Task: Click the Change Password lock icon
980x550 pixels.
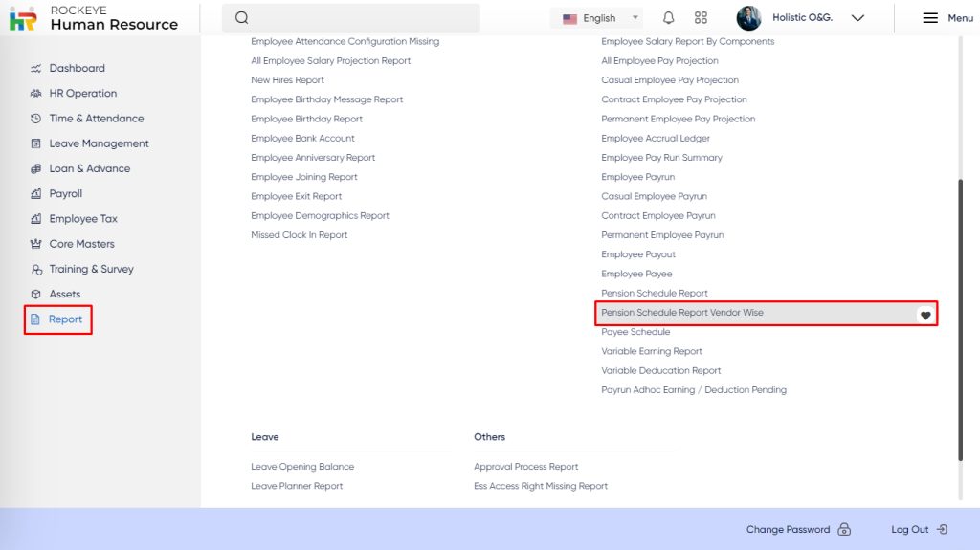Action: pos(844,529)
